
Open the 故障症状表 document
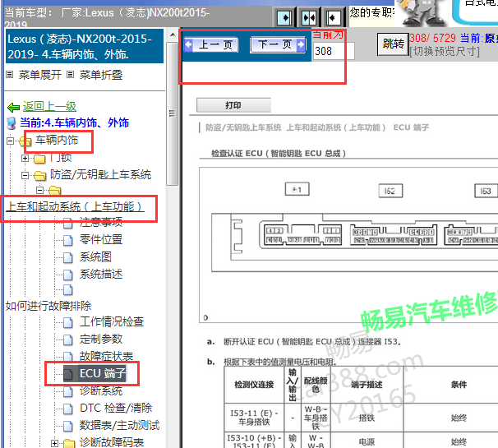pyautogui.click(x=106, y=356)
